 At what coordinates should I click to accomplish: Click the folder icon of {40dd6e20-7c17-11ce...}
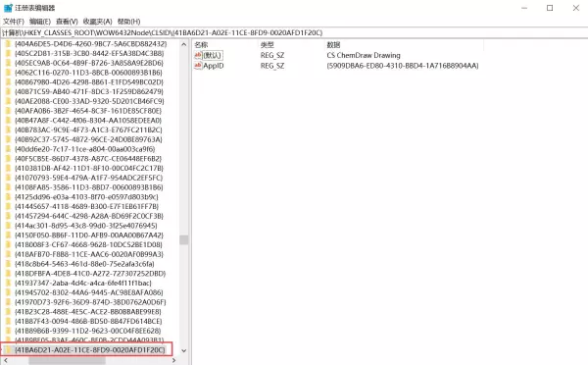(8, 149)
